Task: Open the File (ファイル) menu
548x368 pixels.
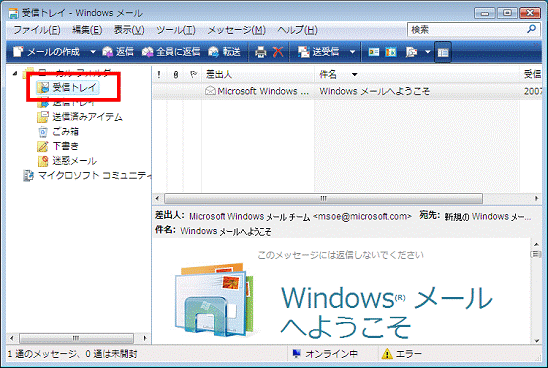Action: [x=37, y=30]
